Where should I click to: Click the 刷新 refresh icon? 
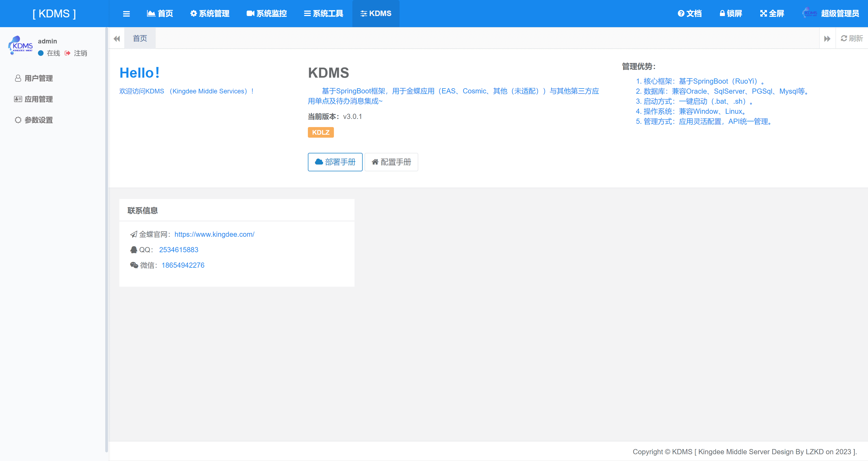(844, 39)
